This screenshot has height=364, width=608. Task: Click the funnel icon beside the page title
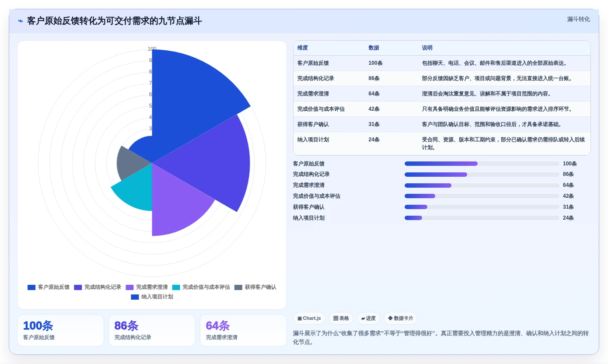point(21,21)
